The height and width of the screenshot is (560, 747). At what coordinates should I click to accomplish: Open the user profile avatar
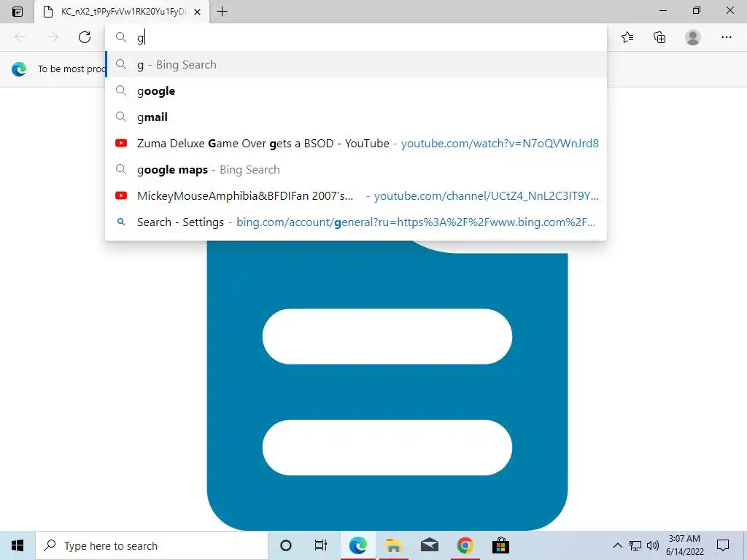click(693, 37)
